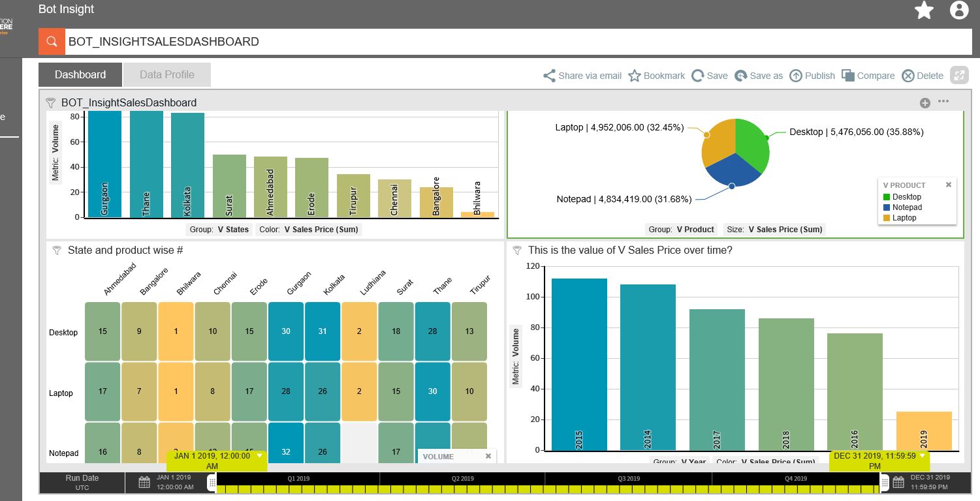Click the favorites star icon in header
The image size is (980, 501).
pyautogui.click(x=924, y=10)
